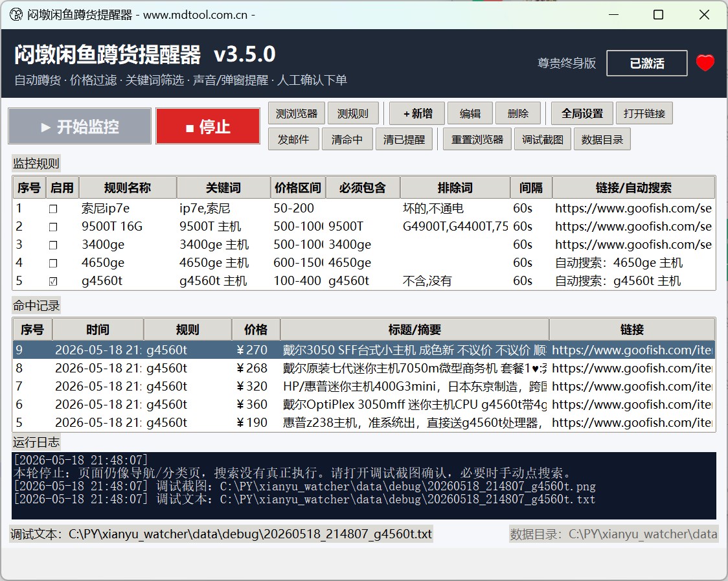
Task: Add a new rule with +新增
Action: click(417, 113)
